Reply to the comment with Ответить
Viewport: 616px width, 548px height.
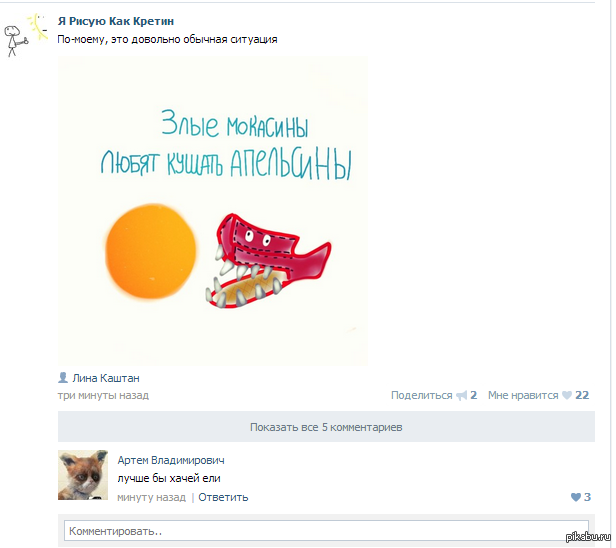(223, 497)
